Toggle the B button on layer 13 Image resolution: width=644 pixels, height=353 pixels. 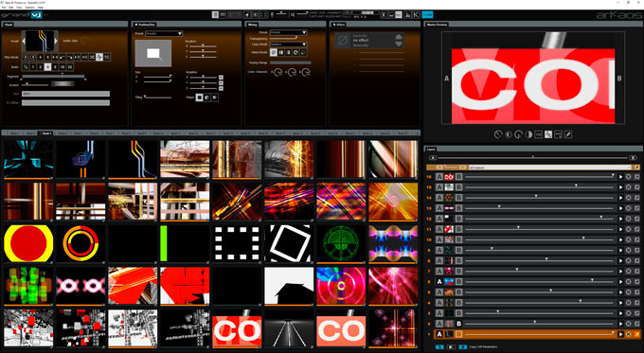(458, 208)
